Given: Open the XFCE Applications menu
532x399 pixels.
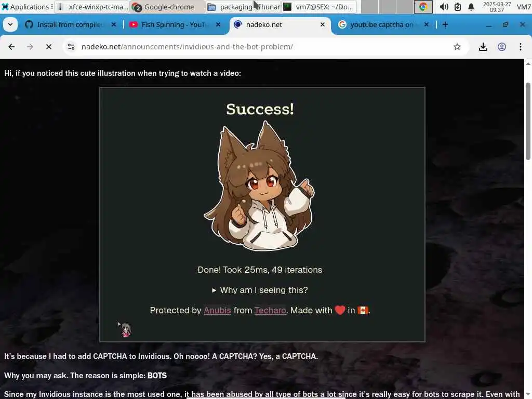Looking at the screenshot, I should pyautogui.click(x=26, y=7).
